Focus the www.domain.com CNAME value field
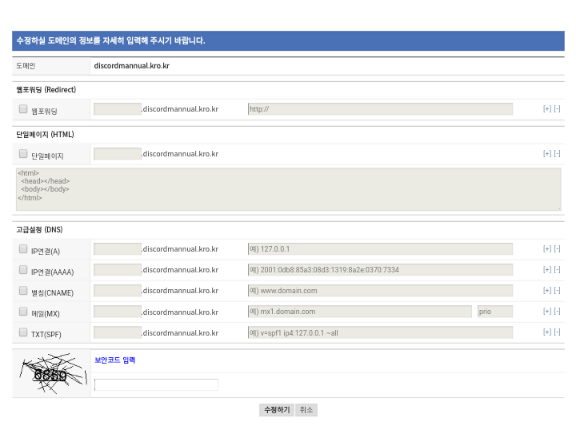 click(x=381, y=291)
